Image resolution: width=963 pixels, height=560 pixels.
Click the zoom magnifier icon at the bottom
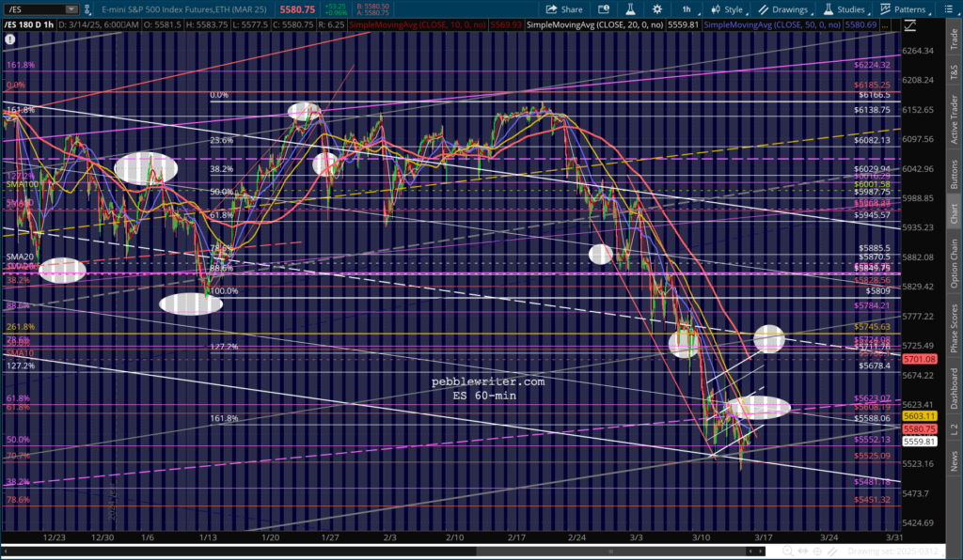pos(788,552)
